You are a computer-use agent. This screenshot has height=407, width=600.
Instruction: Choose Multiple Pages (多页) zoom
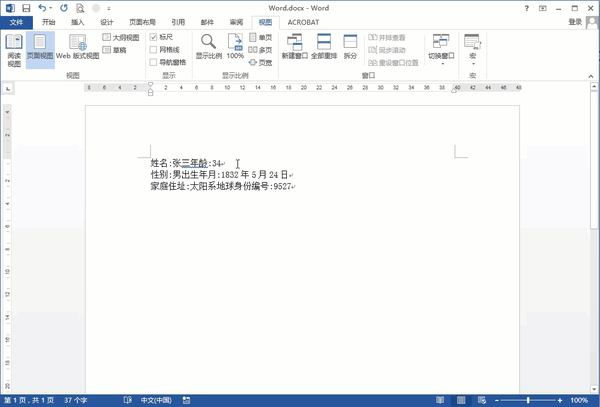click(x=261, y=50)
